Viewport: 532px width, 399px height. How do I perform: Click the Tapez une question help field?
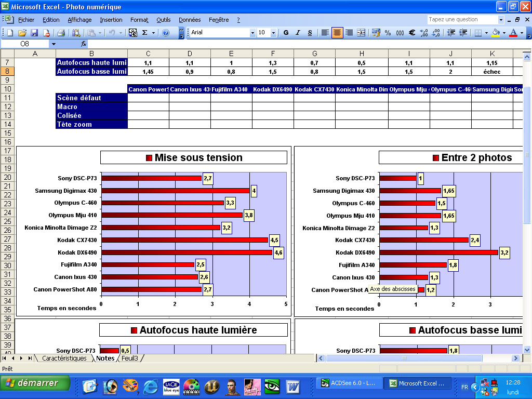(x=463, y=20)
